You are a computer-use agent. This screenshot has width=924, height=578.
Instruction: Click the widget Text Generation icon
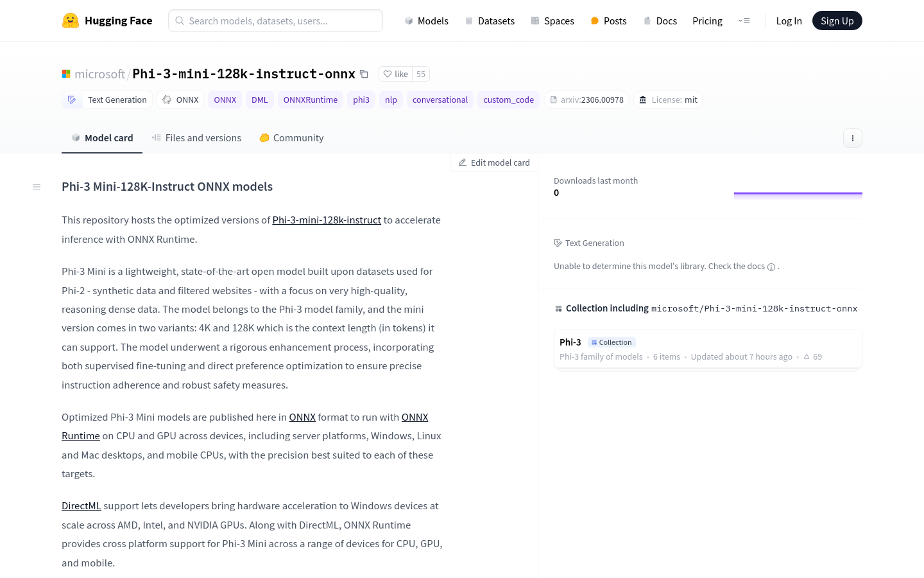558,243
